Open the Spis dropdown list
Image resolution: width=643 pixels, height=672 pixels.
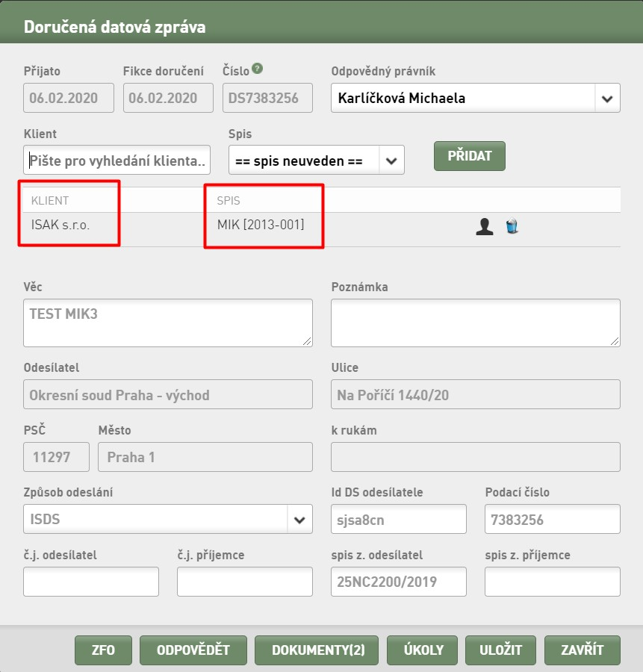tap(391, 161)
